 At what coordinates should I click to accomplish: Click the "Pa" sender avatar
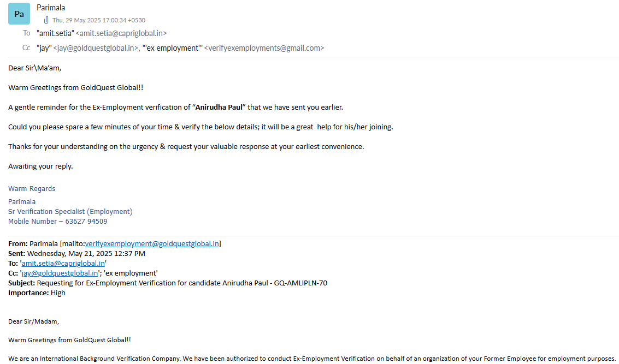19,14
